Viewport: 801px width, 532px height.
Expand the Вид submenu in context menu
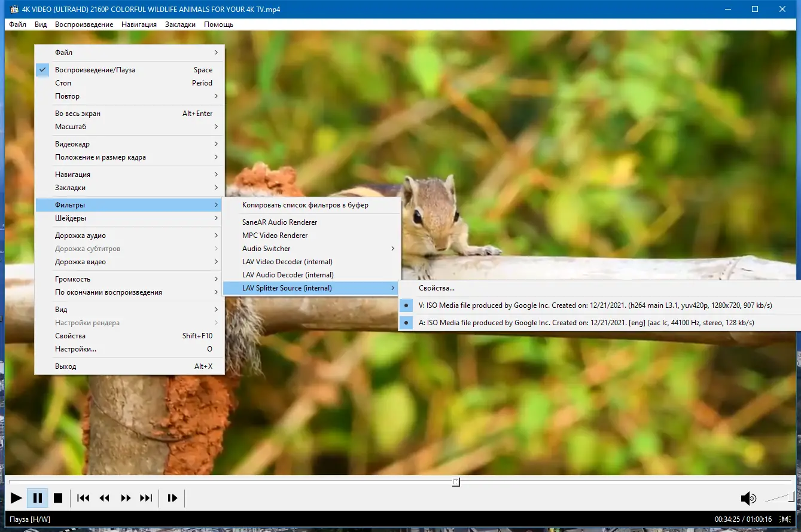pos(129,310)
